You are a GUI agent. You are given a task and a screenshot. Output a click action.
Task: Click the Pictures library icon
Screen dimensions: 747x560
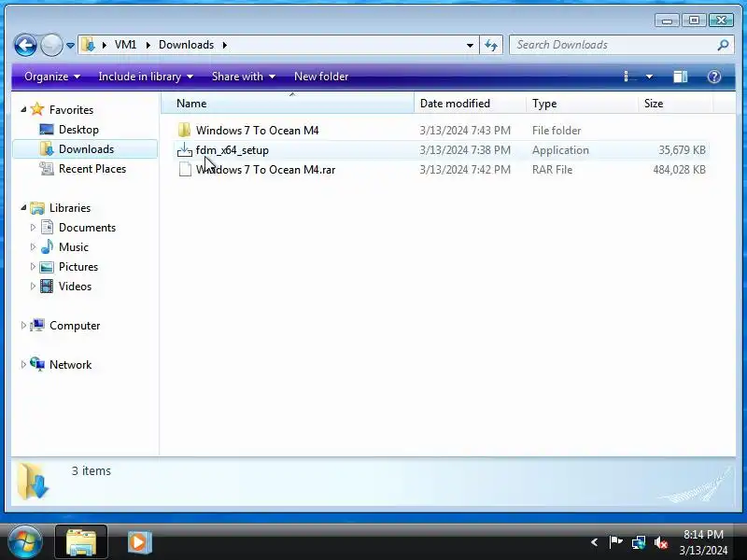(47, 267)
